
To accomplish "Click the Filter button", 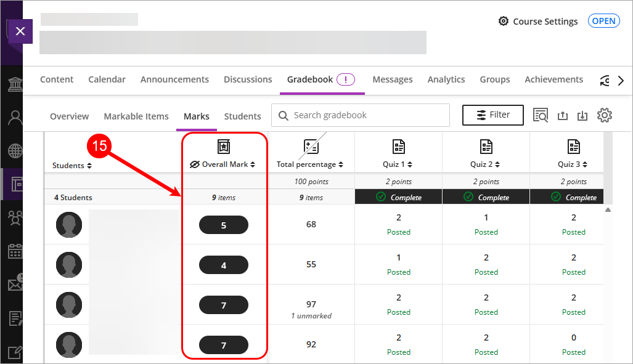I will tap(492, 115).
